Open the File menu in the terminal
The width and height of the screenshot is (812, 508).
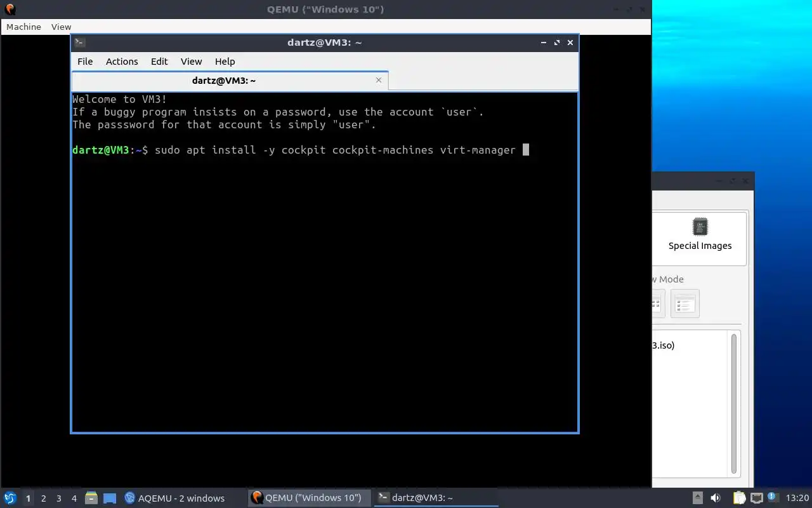pyautogui.click(x=85, y=62)
